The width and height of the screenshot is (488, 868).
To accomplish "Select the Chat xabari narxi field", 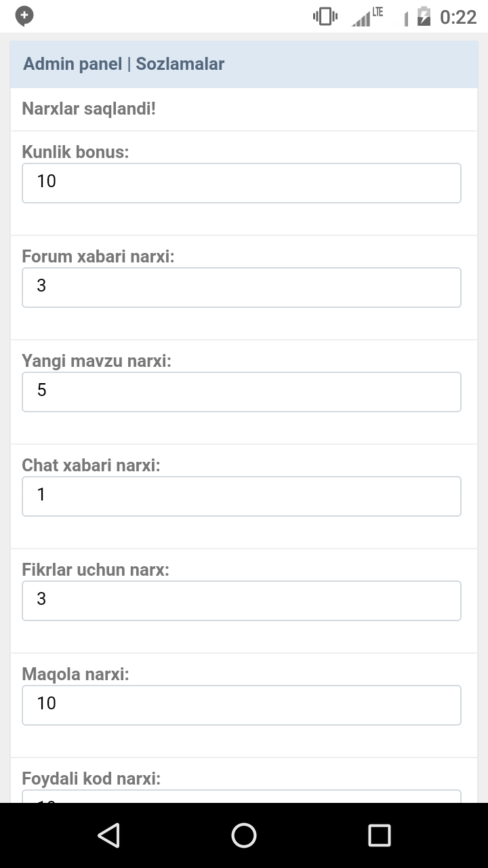I will point(241,496).
